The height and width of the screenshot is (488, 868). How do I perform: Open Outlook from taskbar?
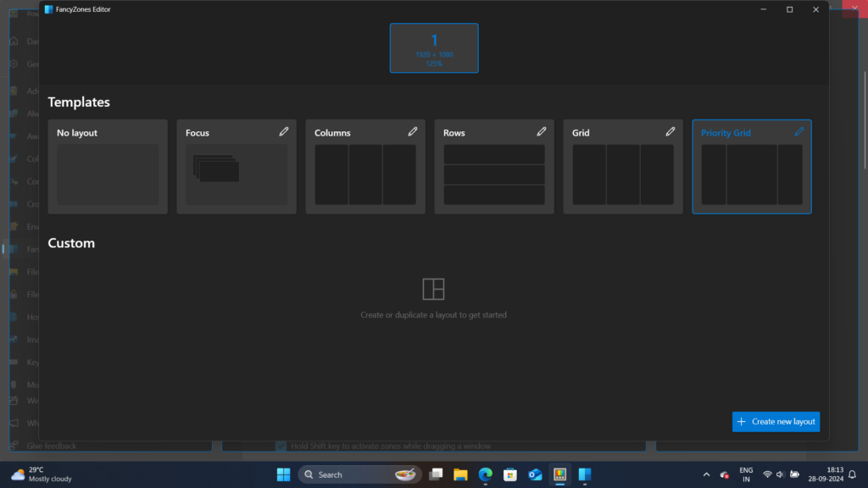click(x=535, y=474)
